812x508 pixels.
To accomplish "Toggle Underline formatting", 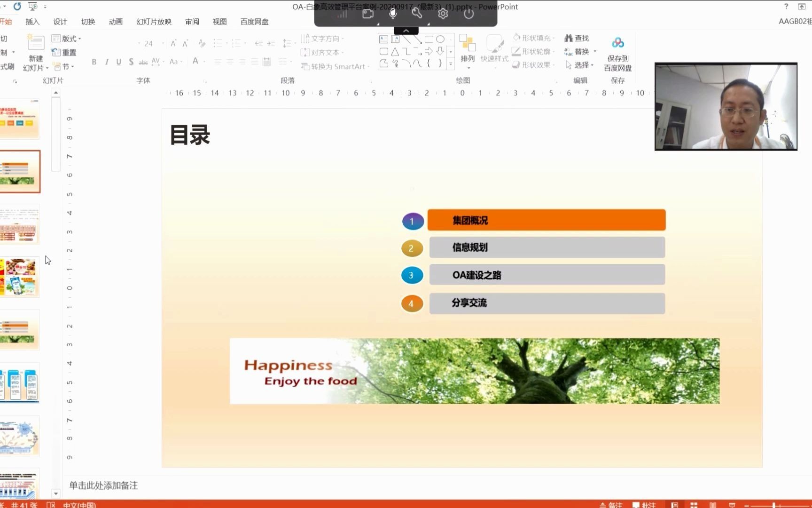I will 118,62.
